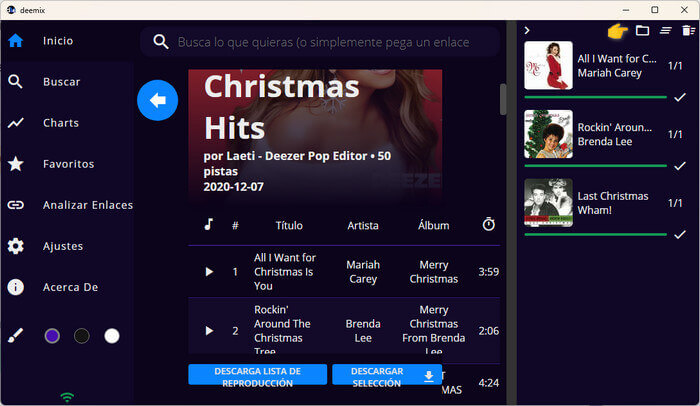This screenshot has width=700, height=406.
Task: Go back with the blue arrow button
Action: click(x=158, y=100)
